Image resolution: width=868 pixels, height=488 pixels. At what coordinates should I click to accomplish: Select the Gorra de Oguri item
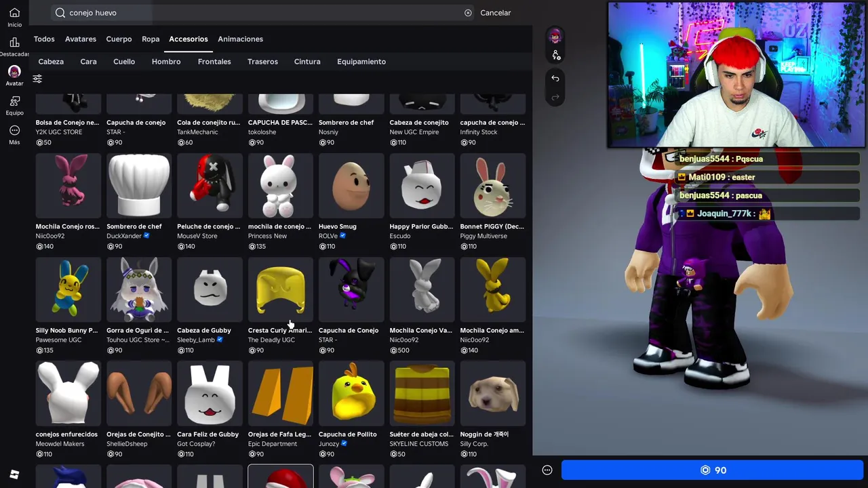(139, 289)
